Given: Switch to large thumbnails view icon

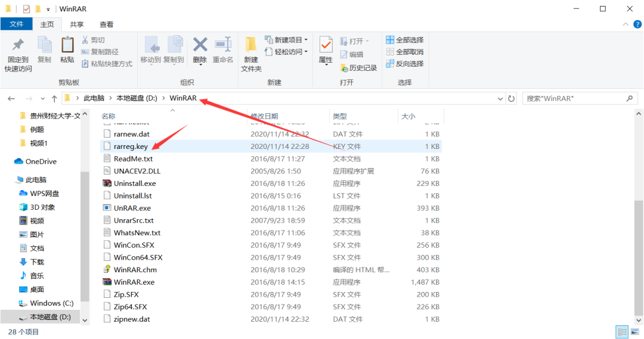Looking at the screenshot, I should (x=634, y=332).
